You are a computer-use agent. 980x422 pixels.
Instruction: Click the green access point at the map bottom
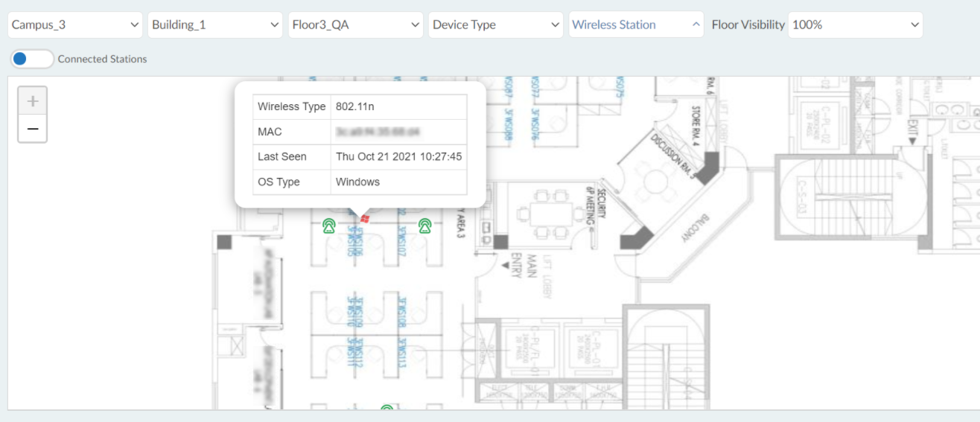[386, 407]
